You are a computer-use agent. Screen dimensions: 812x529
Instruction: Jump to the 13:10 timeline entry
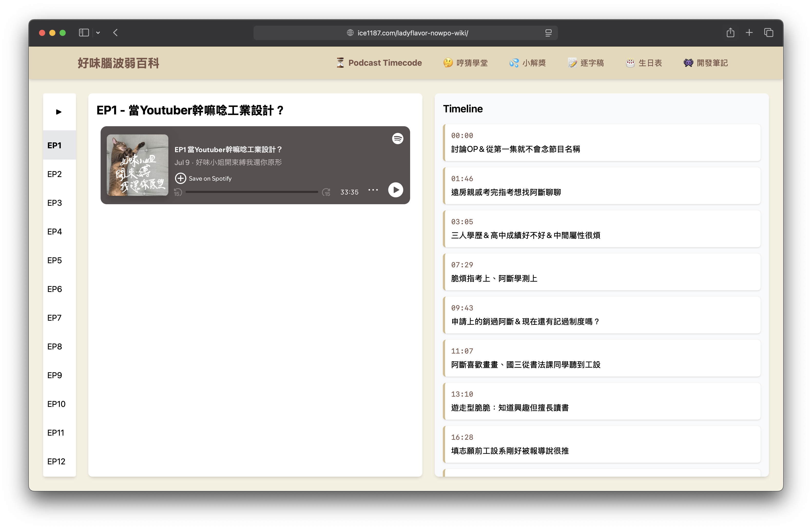click(602, 401)
